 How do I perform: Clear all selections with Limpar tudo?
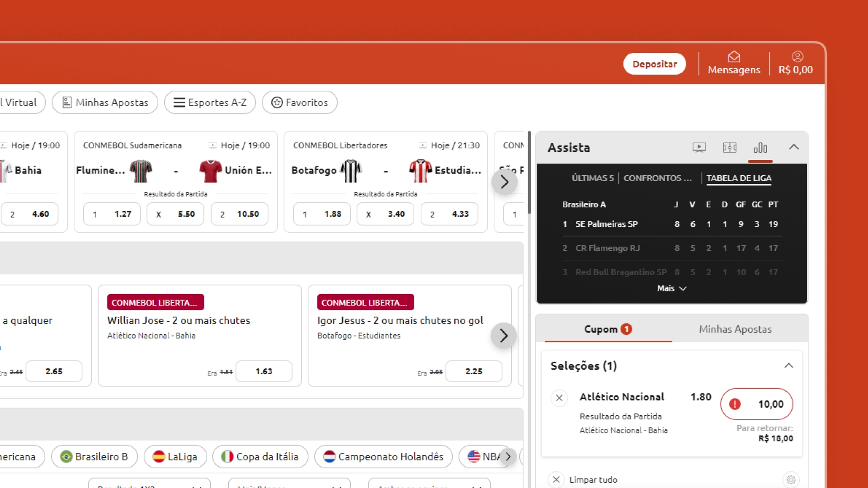click(583, 479)
